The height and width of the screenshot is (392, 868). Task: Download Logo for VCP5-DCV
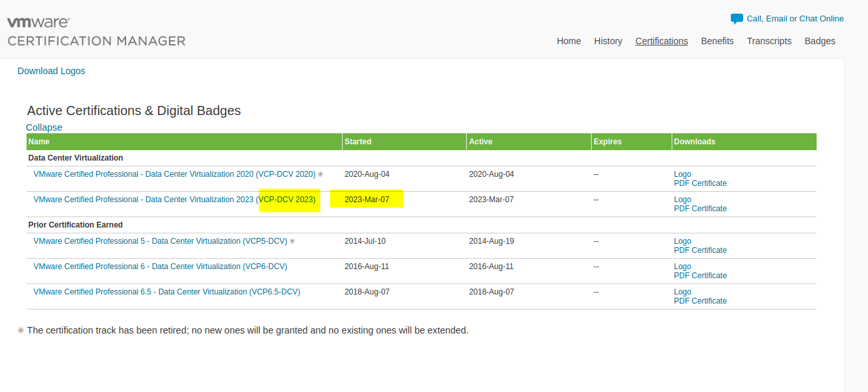tap(683, 241)
